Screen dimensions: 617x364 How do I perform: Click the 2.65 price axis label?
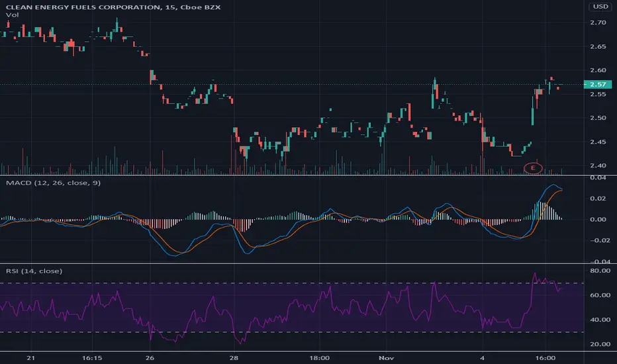pos(598,46)
